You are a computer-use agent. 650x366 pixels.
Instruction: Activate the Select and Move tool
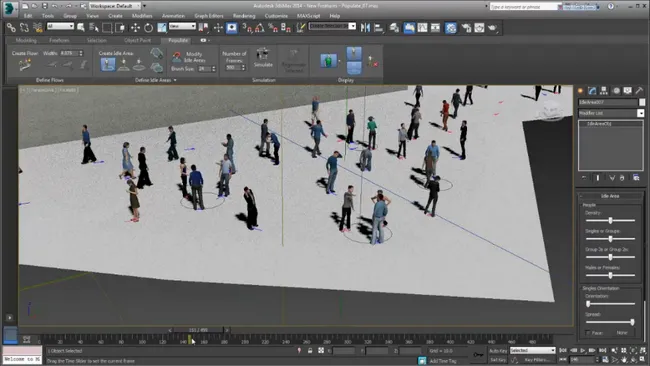pos(135,28)
